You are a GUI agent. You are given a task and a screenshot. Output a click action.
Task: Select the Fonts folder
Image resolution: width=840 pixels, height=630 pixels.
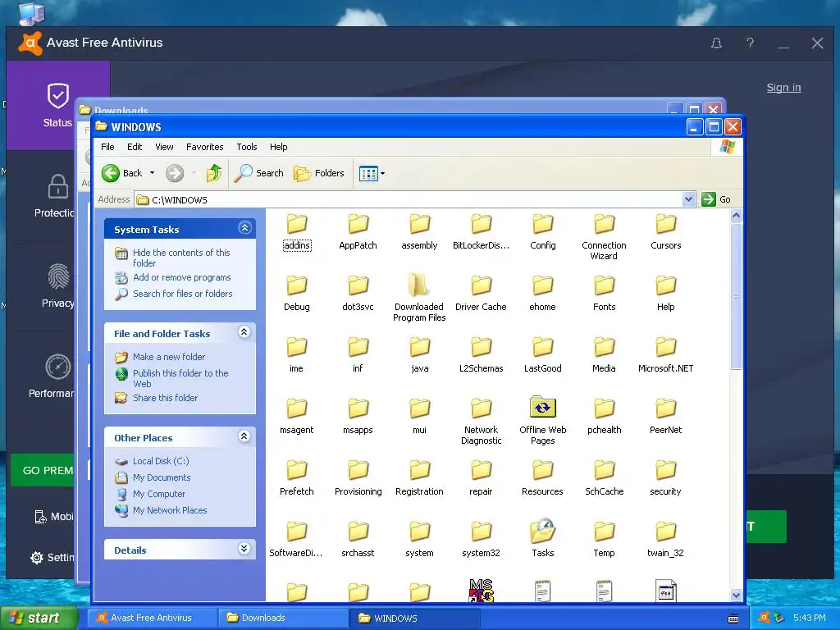tap(605, 293)
